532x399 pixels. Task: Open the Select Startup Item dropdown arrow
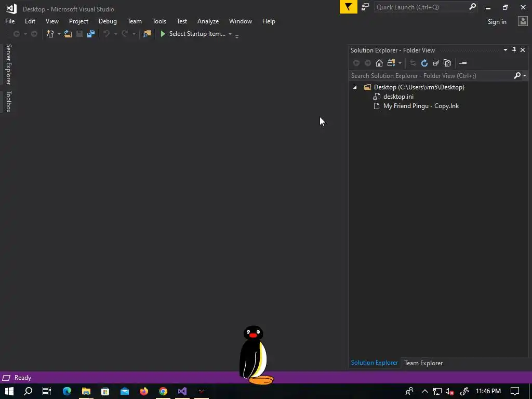coord(230,34)
